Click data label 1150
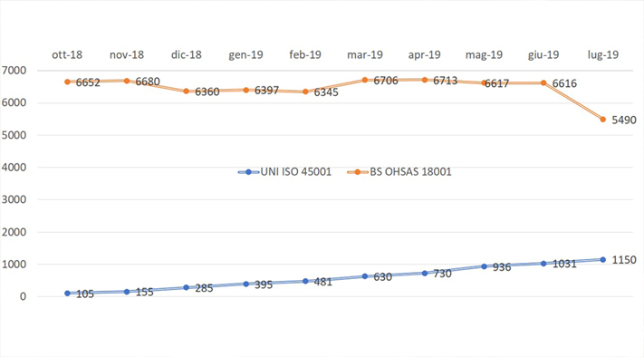Image resolution: width=644 pixels, height=357 pixels. click(624, 260)
